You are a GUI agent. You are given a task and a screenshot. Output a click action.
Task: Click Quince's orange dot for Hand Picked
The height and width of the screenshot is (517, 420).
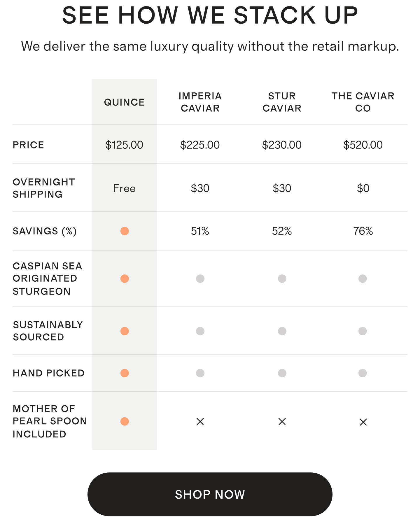125,373
